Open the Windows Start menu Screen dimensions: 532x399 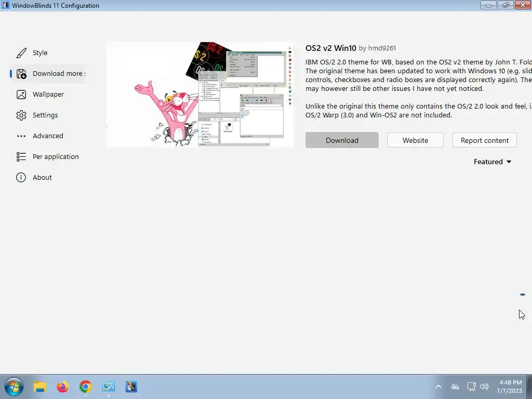coord(14,387)
